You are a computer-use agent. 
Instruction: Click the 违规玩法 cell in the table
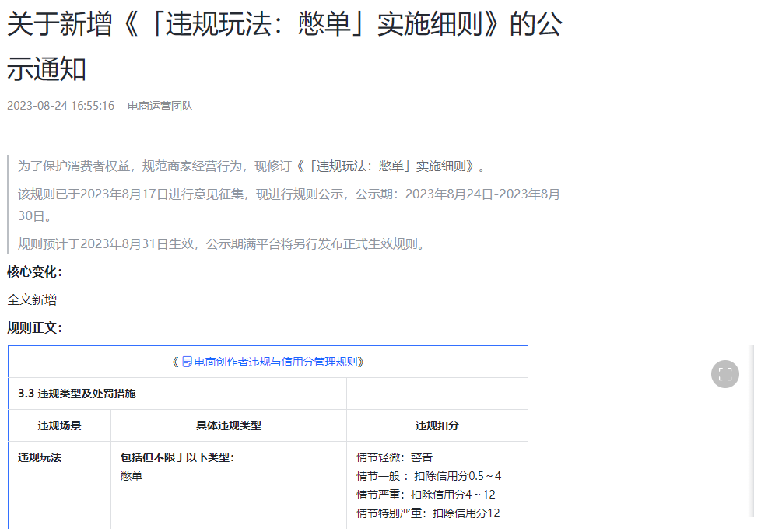tap(40, 457)
